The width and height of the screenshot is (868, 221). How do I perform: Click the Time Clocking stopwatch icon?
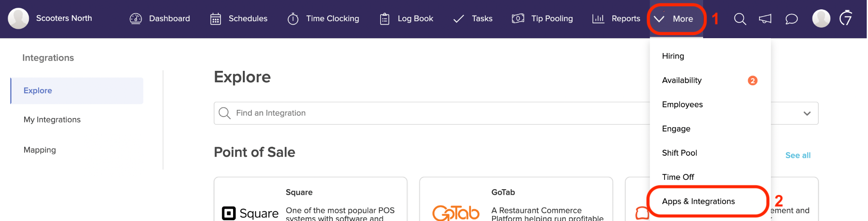pyautogui.click(x=293, y=19)
